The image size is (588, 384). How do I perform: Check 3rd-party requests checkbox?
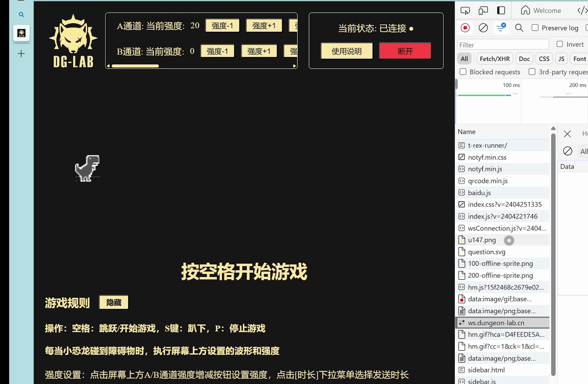pos(532,72)
